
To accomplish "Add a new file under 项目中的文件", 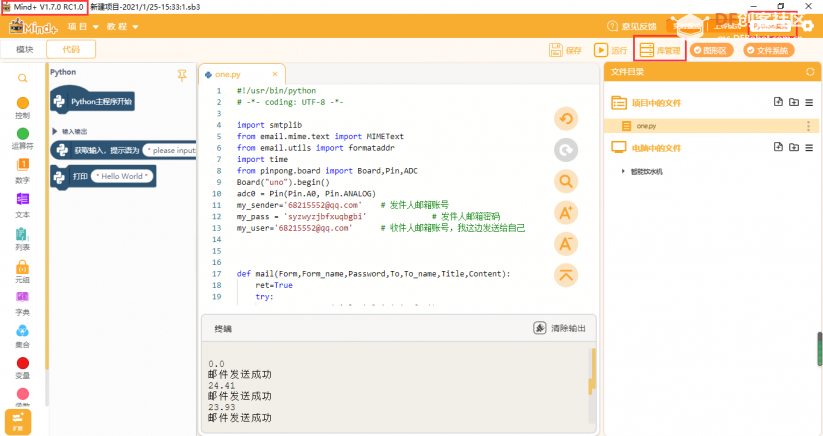I will [x=778, y=102].
